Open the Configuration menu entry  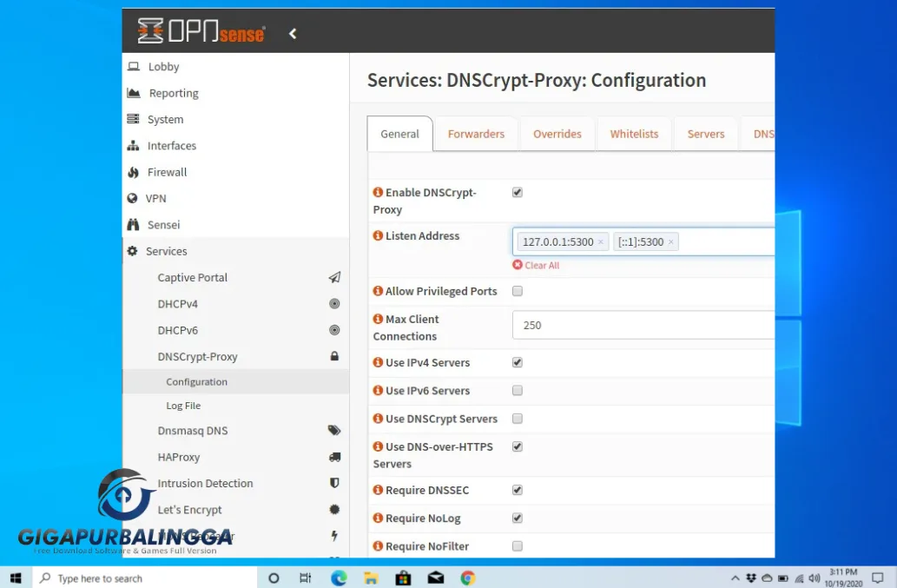click(235, 381)
